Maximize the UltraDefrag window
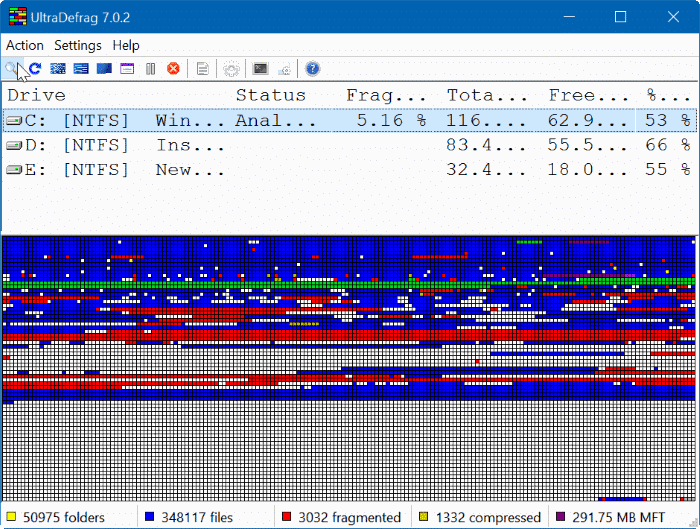 (621, 17)
